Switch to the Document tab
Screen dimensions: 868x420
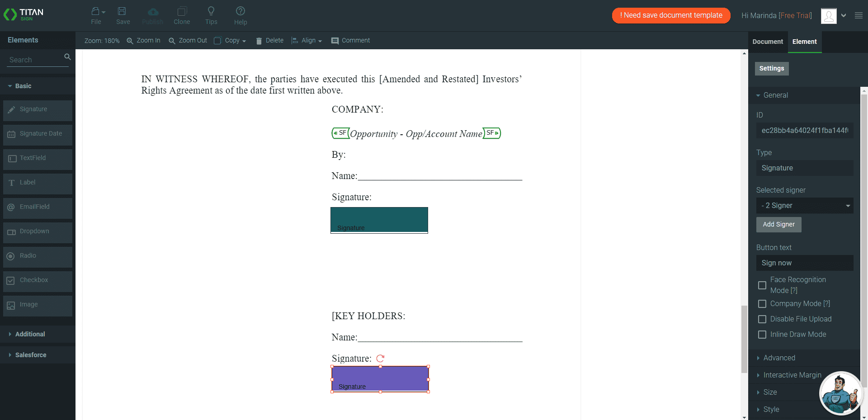767,41
